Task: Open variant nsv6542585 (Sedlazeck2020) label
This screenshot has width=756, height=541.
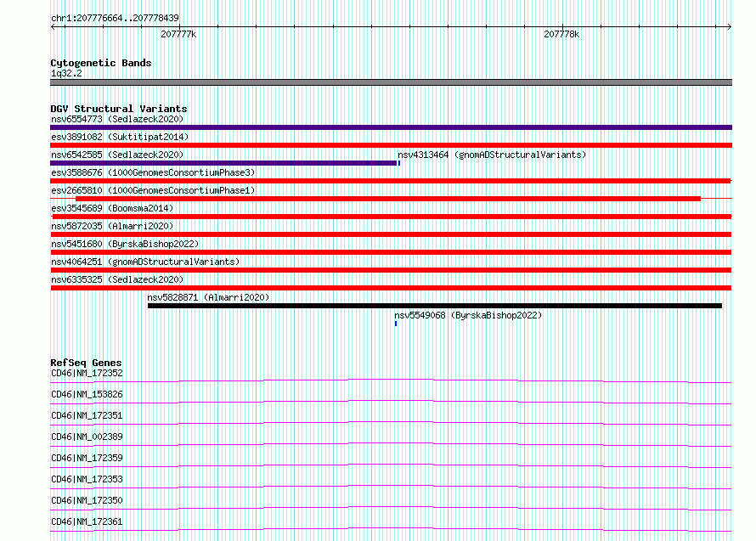Action: pos(117,155)
